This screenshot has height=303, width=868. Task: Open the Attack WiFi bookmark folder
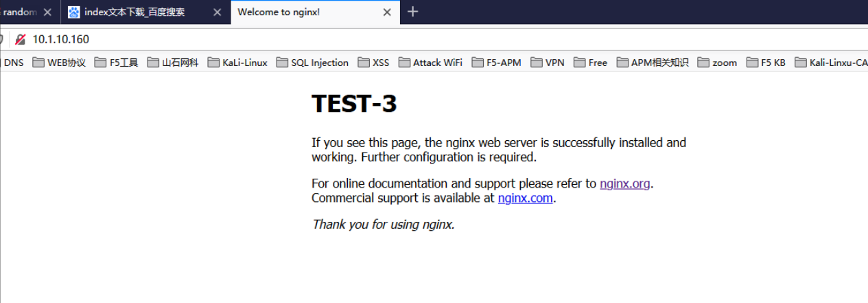click(x=430, y=63)
